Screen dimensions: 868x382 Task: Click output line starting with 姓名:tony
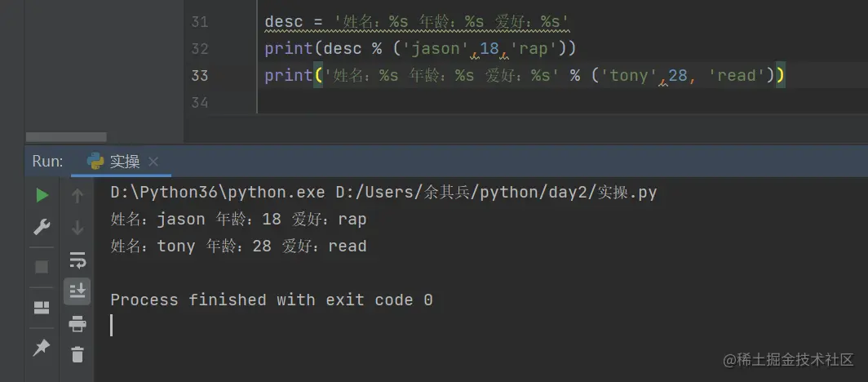click(238, 246)
